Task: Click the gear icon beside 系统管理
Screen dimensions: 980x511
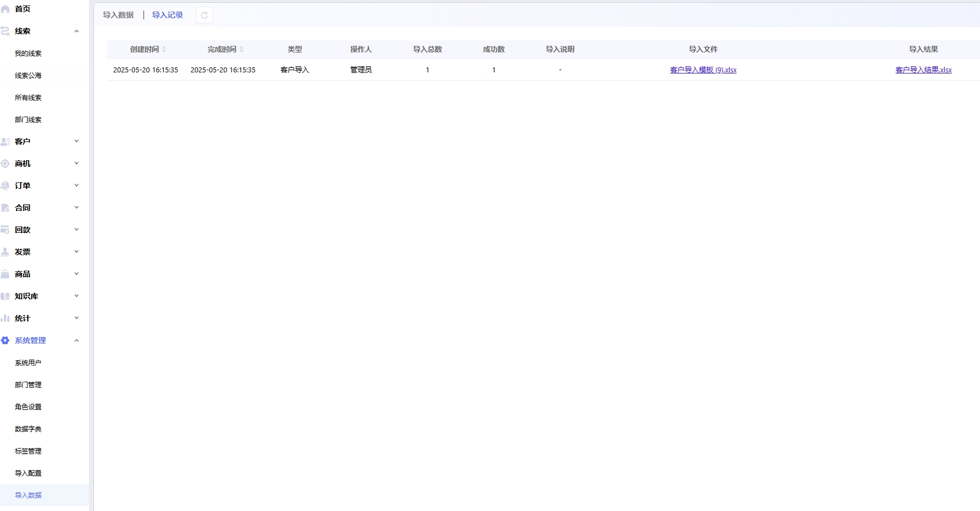Action: point(6,341)
